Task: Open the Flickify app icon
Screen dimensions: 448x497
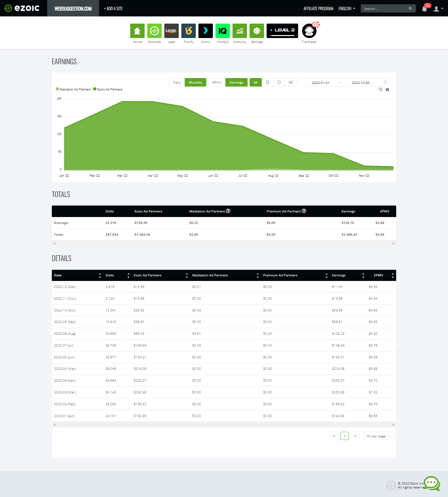Action: click(x=189, y=31)
